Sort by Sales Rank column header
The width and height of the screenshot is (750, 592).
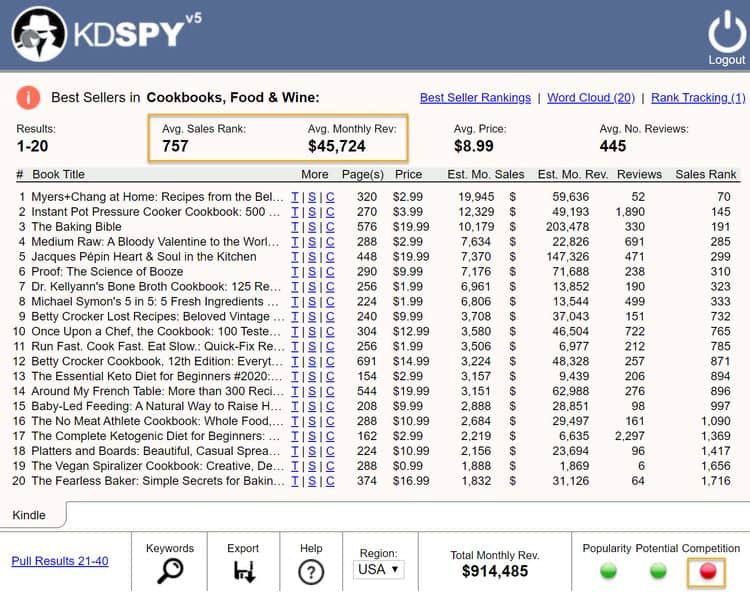(706, 174)
